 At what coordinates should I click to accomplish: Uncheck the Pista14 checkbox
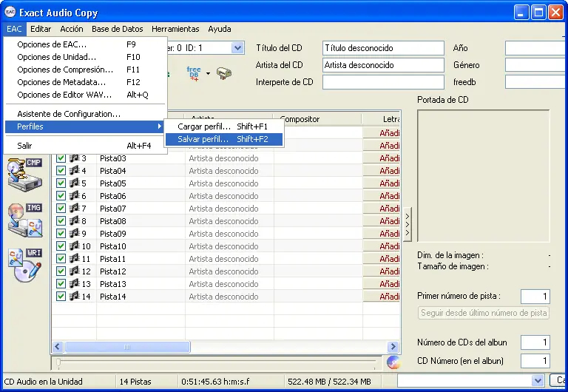61,297
